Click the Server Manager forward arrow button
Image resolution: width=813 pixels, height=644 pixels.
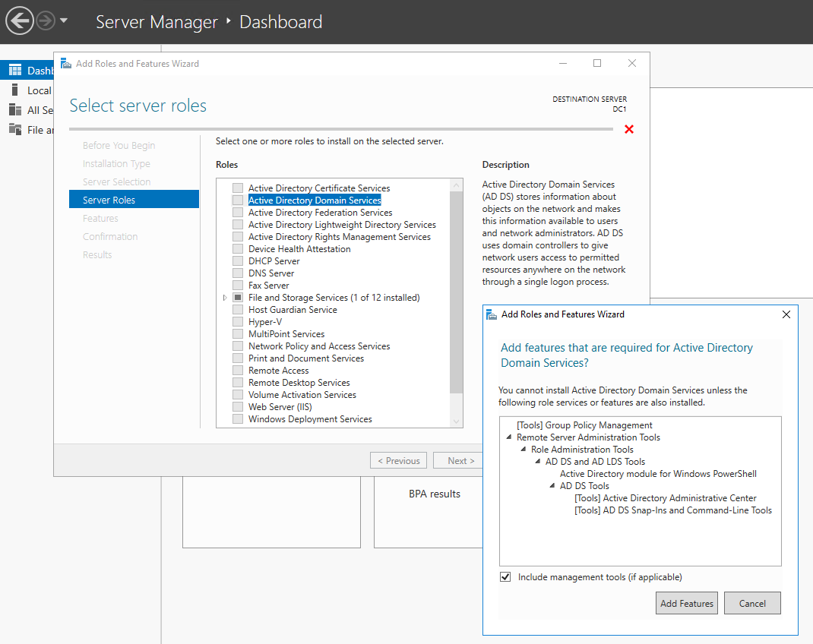pos(46,21)
